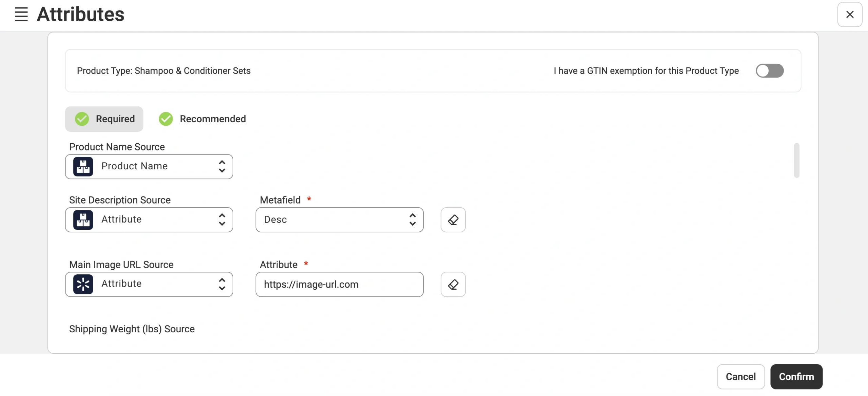Screen dimensions: 868x396
Task: Open the hamburger menu icon
Action: 21,14
